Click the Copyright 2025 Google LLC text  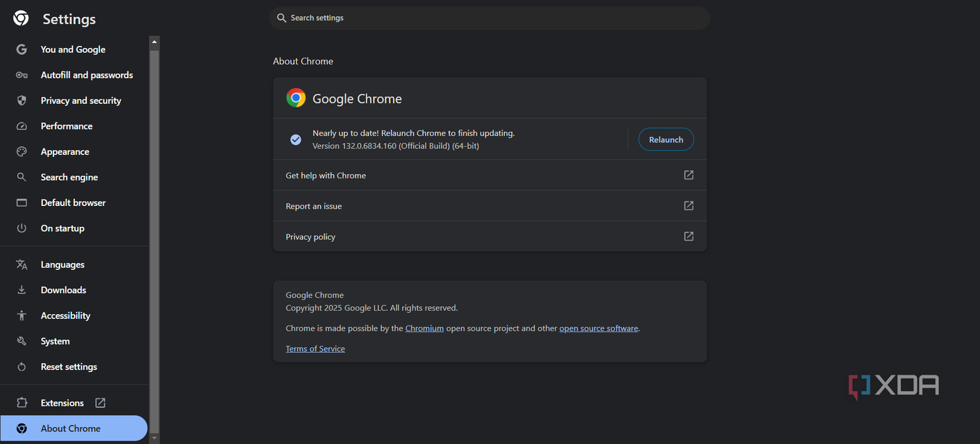(372, 308)
